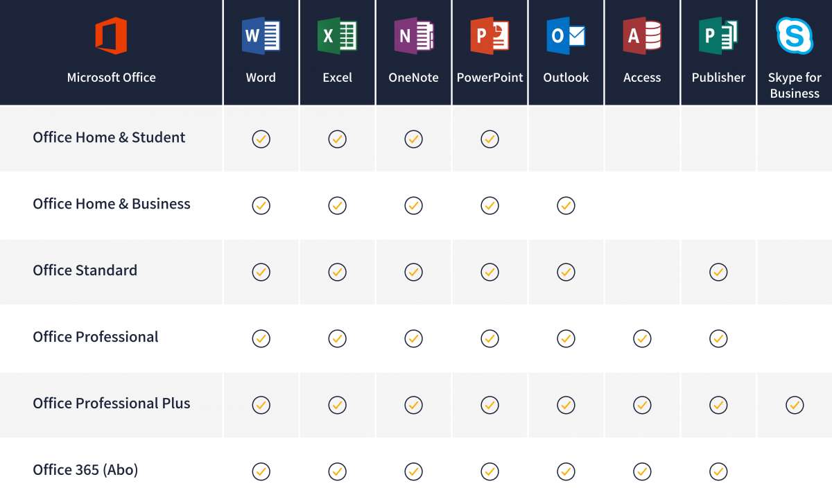This screenshot has height=504, width=832.
Task: Select the Office Professional Plus label
Action: point(111,403)
